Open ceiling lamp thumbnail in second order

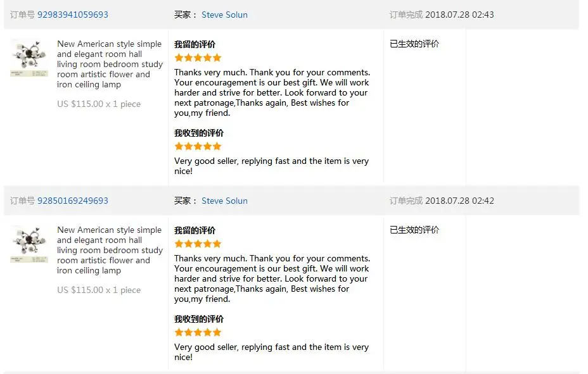[29, 244]
